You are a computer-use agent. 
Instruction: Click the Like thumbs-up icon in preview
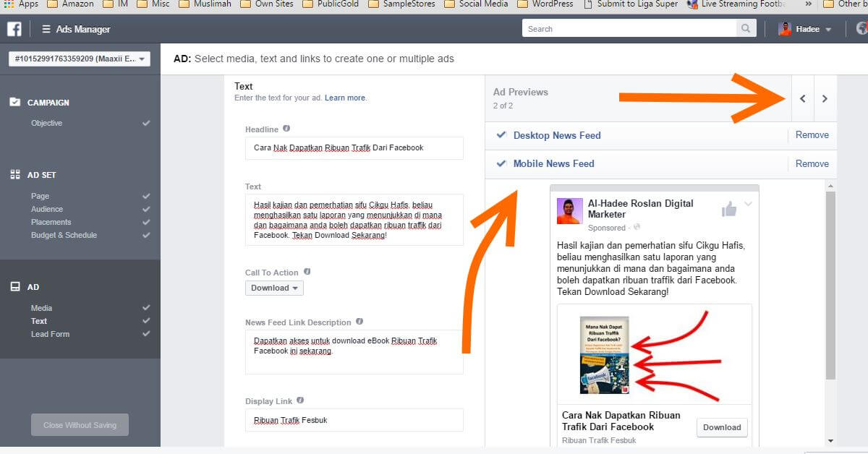click(728, 210)
